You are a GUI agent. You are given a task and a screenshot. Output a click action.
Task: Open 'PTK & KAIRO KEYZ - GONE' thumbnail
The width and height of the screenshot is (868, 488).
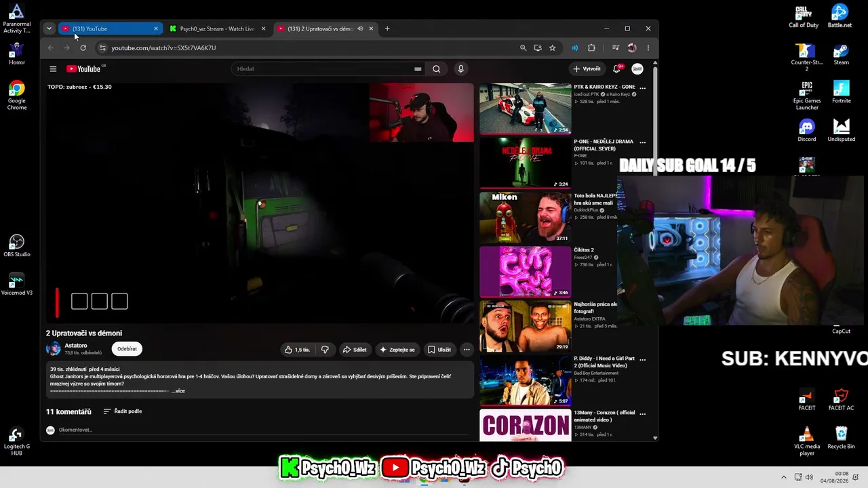coord(526,108)
